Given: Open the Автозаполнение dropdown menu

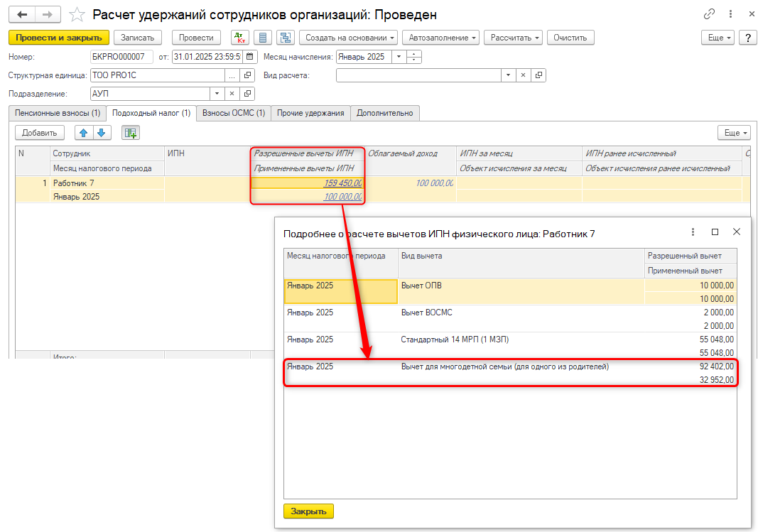Looking at the screenshot, I should 440,38.
